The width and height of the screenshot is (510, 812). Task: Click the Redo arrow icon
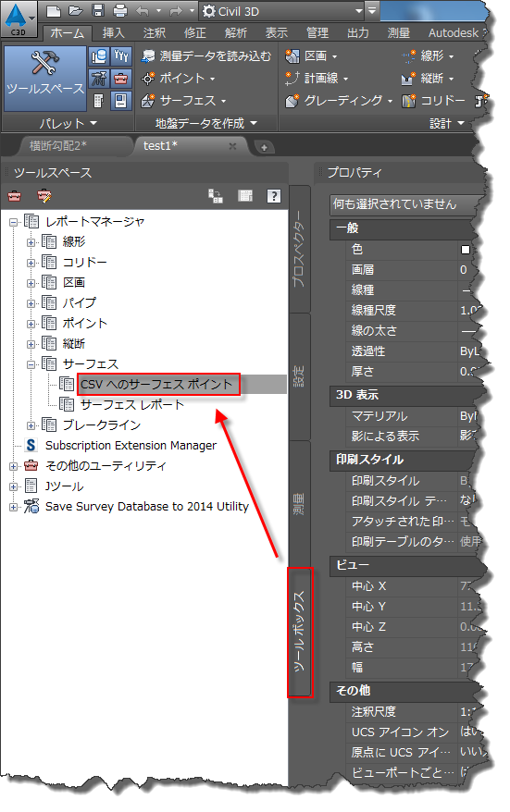pyautogui.click(x=177, y=11)
